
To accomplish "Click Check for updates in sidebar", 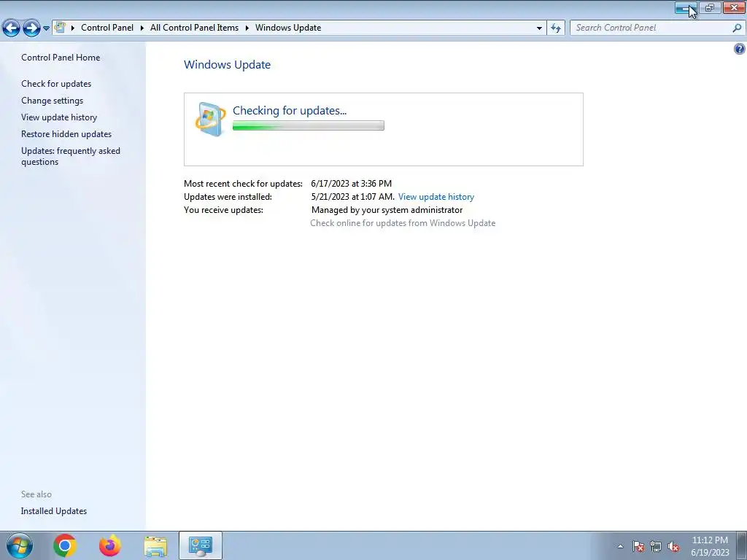I will point(56,84).
